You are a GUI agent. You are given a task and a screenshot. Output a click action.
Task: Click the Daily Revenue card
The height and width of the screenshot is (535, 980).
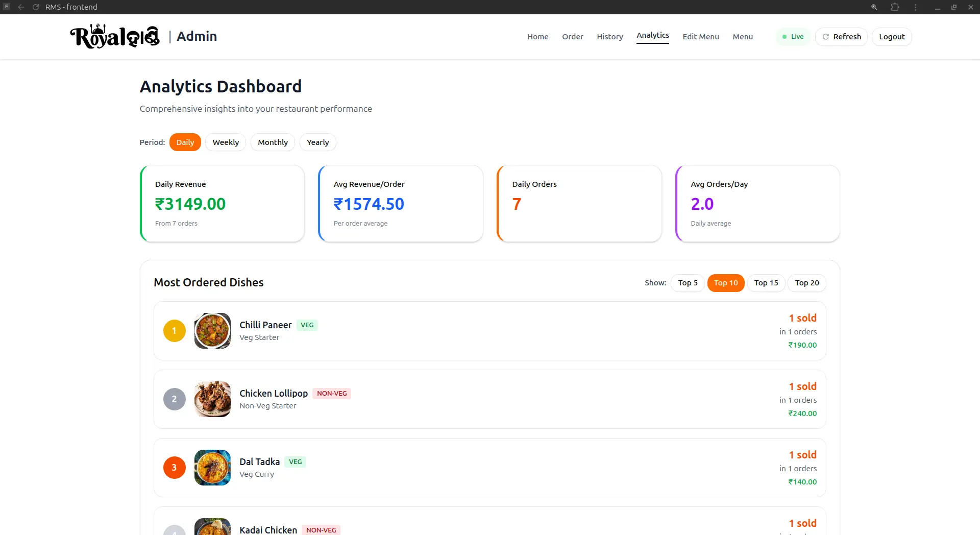(223, 203)
